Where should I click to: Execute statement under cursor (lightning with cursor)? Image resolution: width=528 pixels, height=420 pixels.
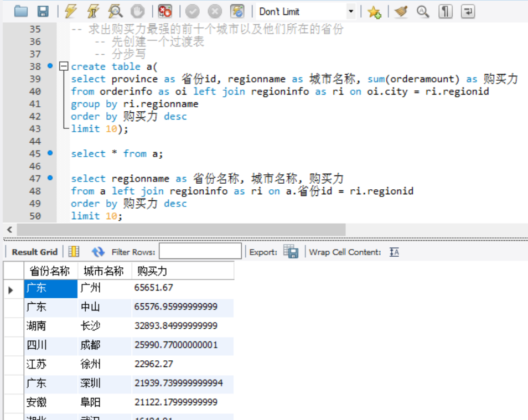click(93, 12)
